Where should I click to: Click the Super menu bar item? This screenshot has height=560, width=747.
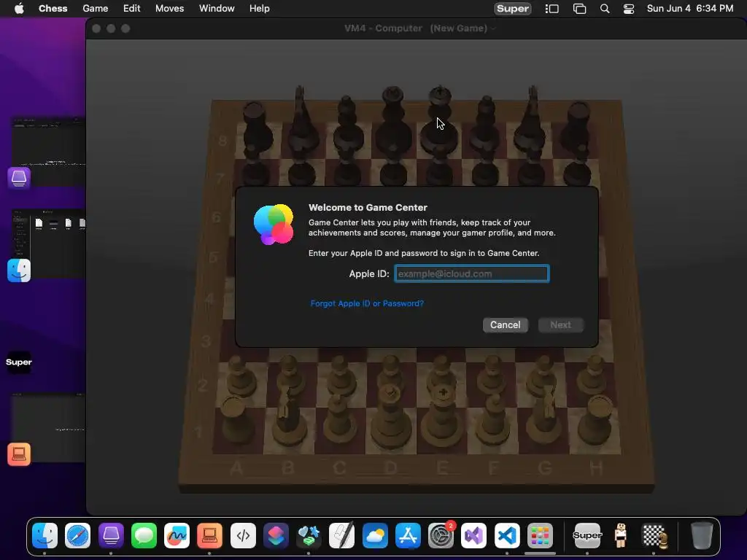tap(513, 9)
